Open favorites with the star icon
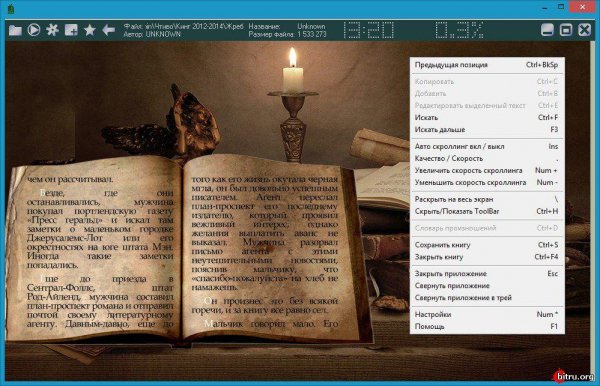 [90, 30]
